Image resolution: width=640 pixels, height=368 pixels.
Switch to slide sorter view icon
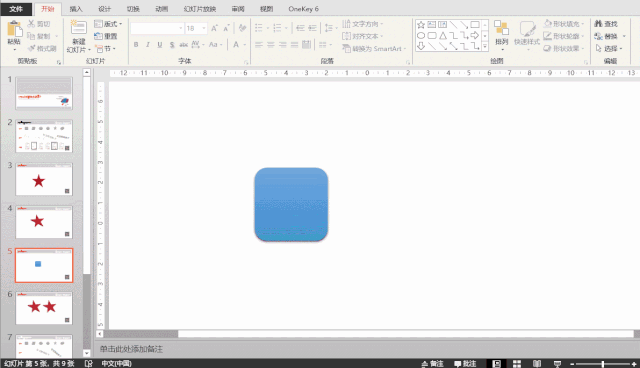point(517,364)
